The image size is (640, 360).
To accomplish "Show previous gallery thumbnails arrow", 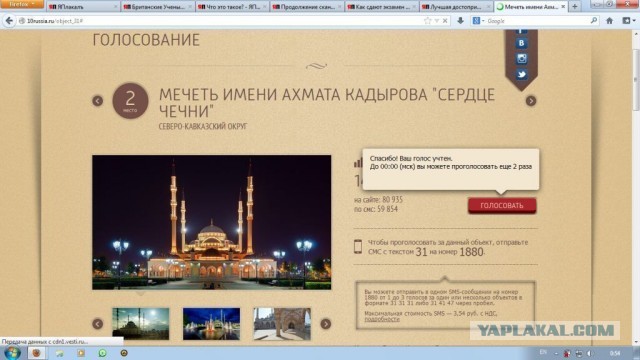I will (98, 324).
